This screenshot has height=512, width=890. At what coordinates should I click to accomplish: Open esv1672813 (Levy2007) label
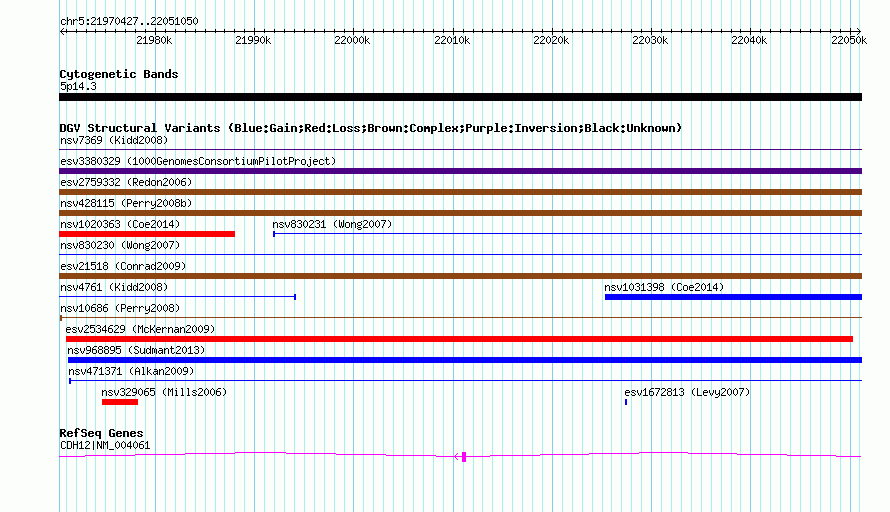[x=687, y=392]
